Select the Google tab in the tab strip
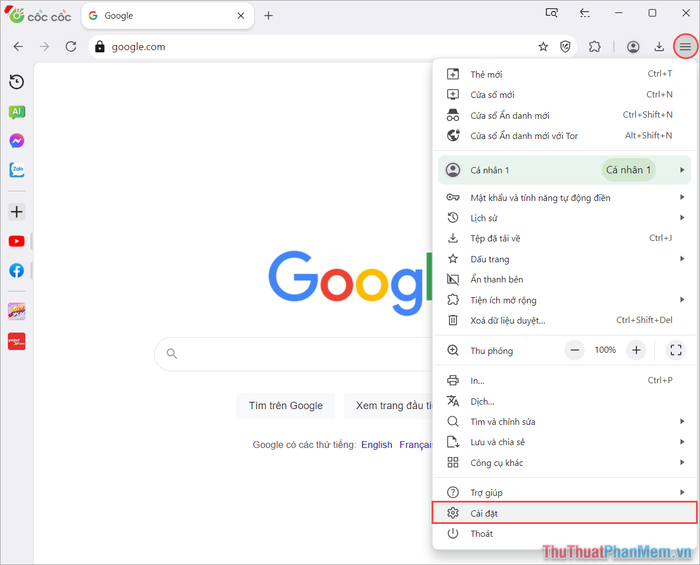Image resolution: width=700 pixels, height=565 pixels. pyautogui.click(x=167, y=16)
